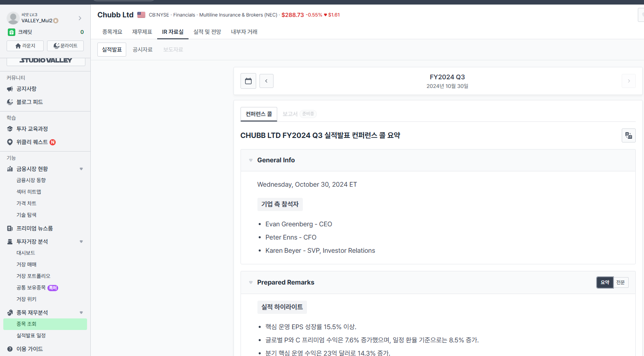Open the 종목개요 tab

[x=112, y=32]
